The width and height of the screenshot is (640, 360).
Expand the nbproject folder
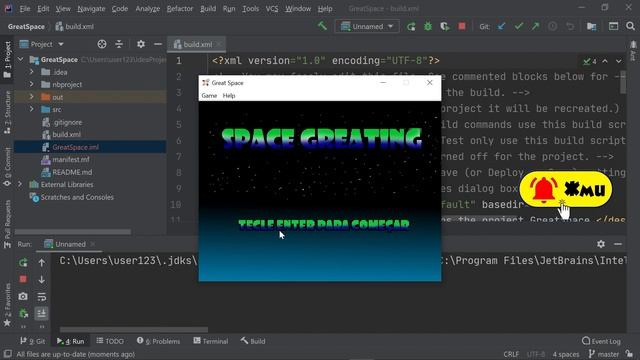click(x=31, y=84)
